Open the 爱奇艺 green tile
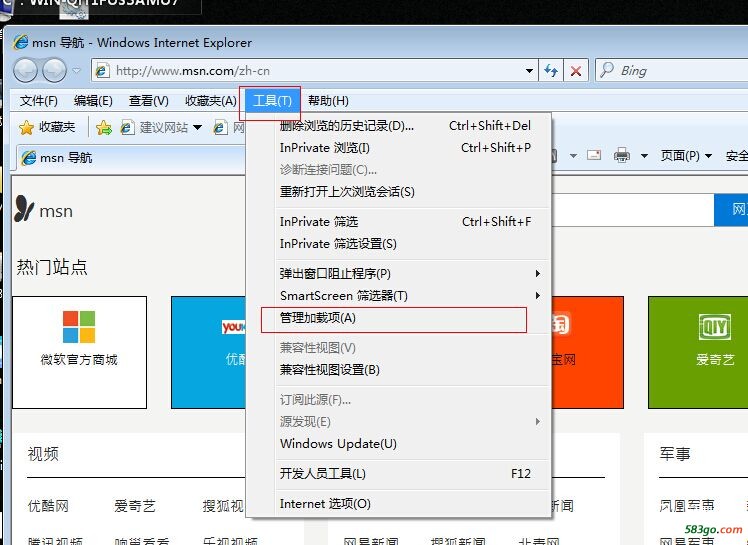 click(x=698, y=352)
